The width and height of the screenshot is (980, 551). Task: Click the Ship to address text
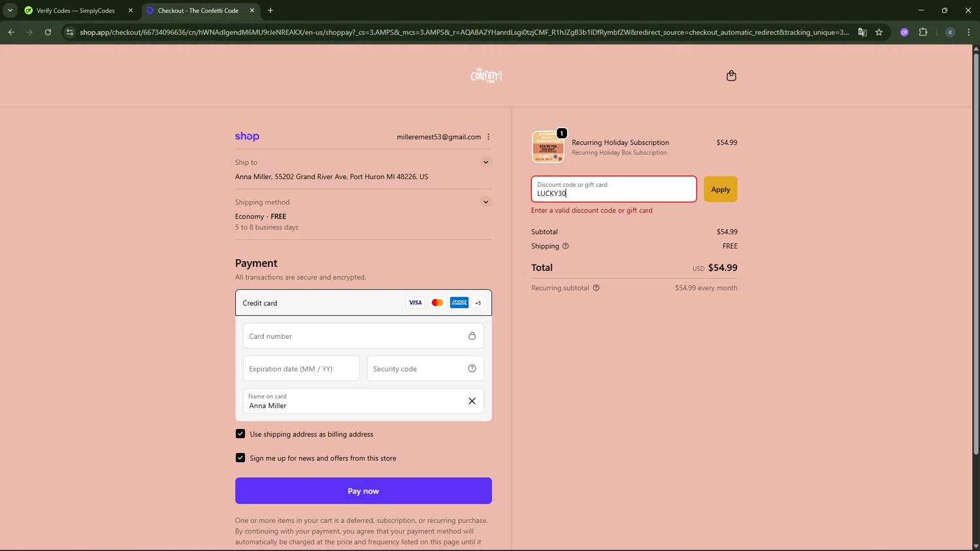(332, 177)
